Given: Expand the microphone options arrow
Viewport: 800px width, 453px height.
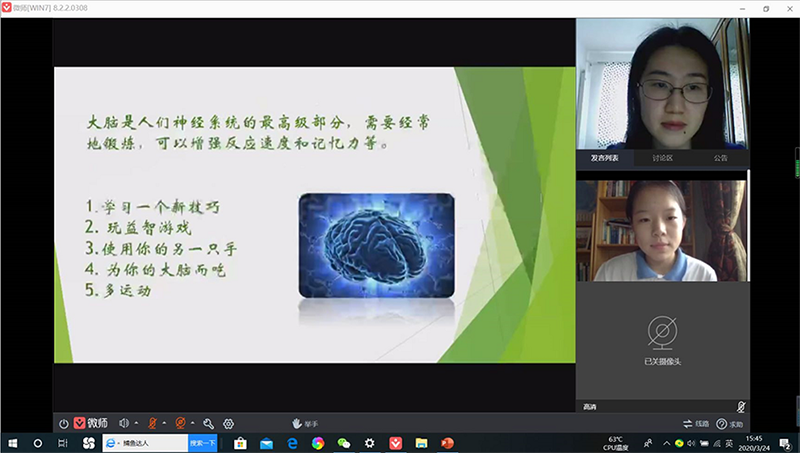Looking at the screenshot, I should click(x=164, y=423).
